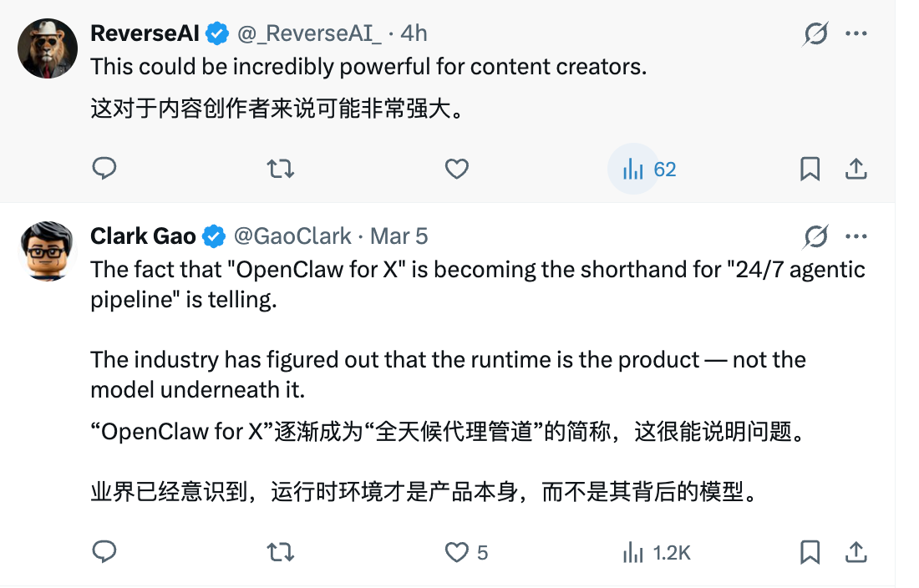Share Clark Gao's post

[856, 552]
